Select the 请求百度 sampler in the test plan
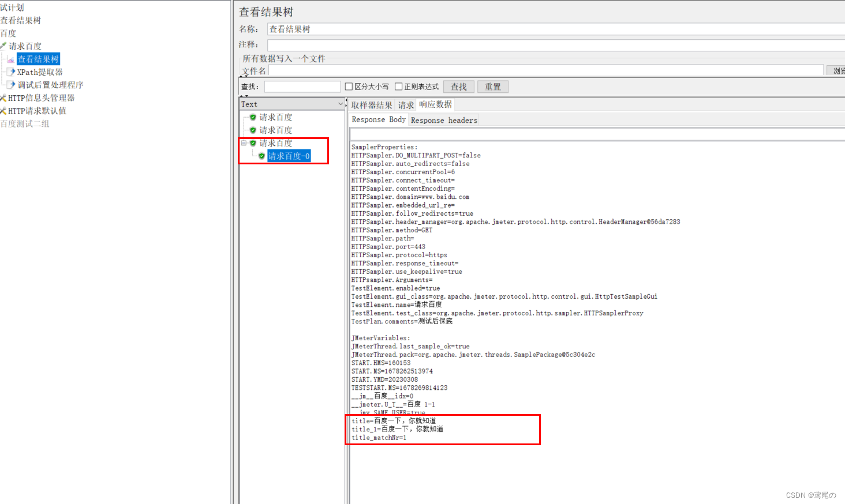Image resolution: width=845 pixels, height=504 pixels. pos(25,46)
